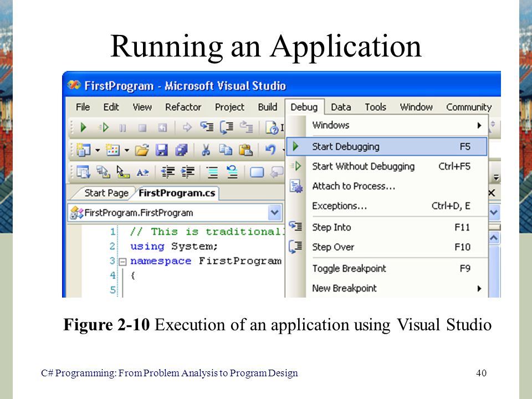Open the Community menu

pos(469,107)
